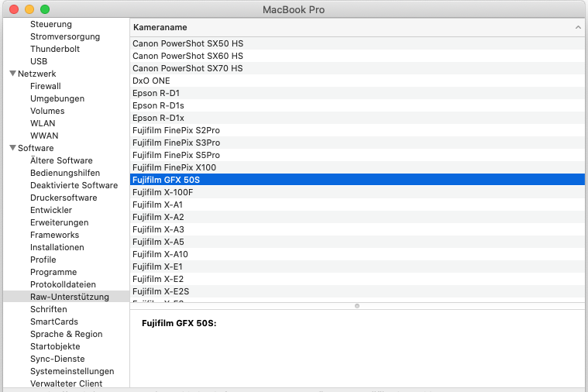Open the USB sidebar entry
The image size is (588, 392).
tap(39, 61)
